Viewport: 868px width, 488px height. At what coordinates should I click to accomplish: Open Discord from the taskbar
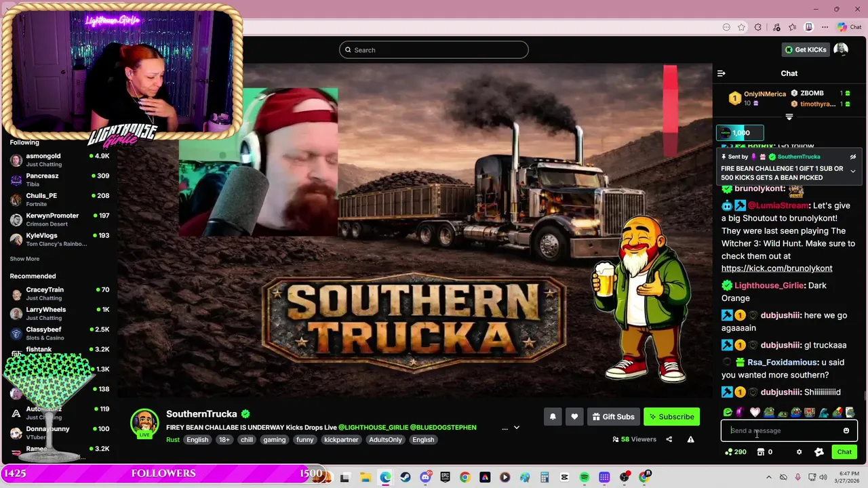click(425, 477)
